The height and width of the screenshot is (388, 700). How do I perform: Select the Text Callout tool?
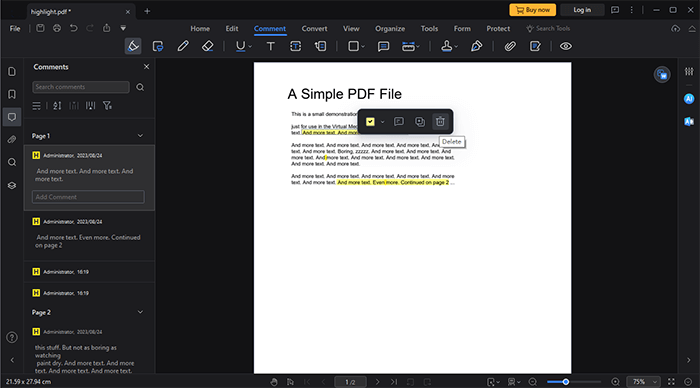(x=321, y=46)
